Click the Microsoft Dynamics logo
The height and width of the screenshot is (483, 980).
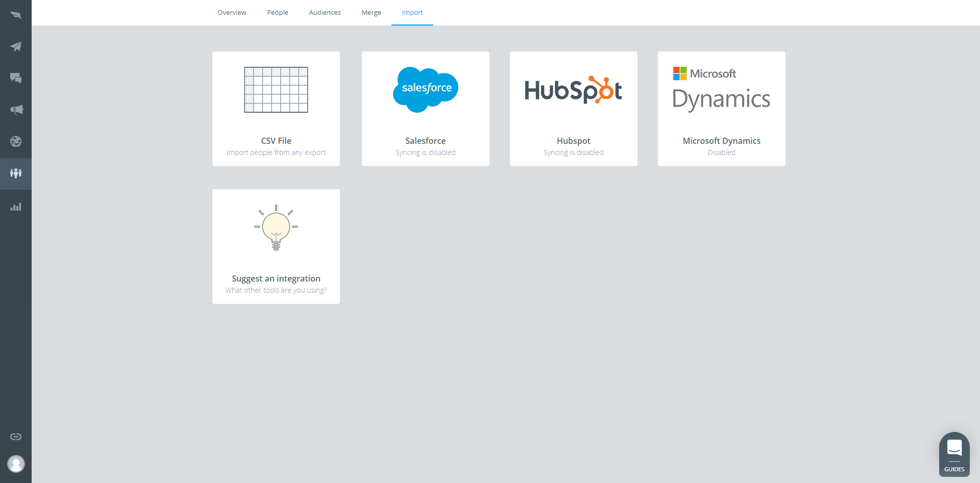[x=721, y=89]
